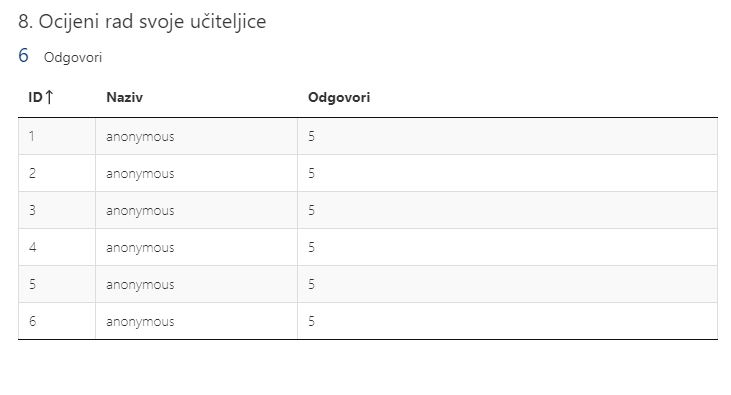This screenshot has width=731, height=395.
Task: Click the large number 6 above table
Action: pyautogui.click(x=23, y=55)
